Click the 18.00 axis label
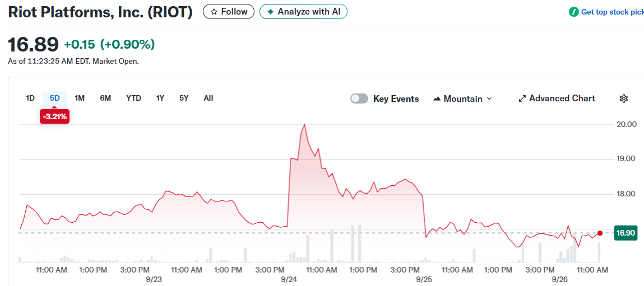This screenshot has height=286, width=644. tap(626, 194)
